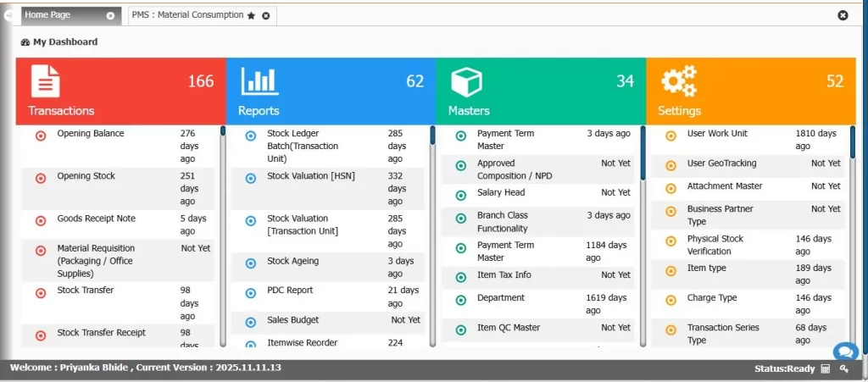Select the radio icon beside Salary Head
Viewport: 868px width, 382px height.
460,195
